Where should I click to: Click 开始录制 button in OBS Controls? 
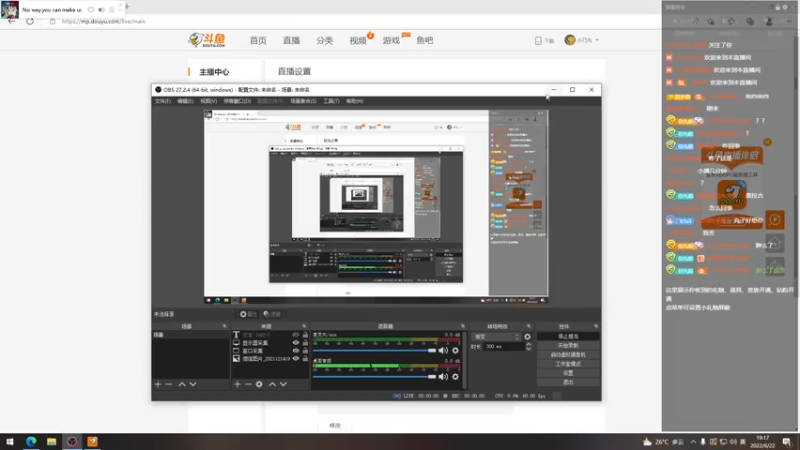pyautogui.click(x=568, y=345)
